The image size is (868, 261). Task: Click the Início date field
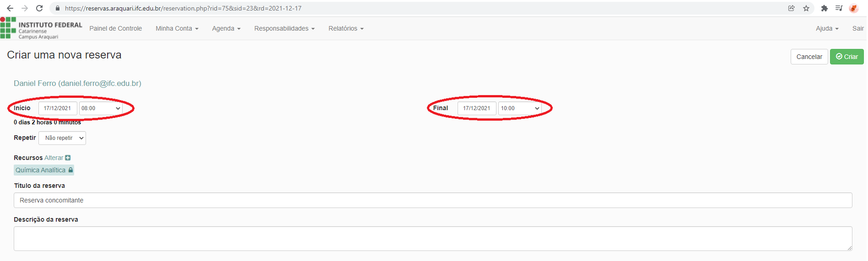point(58,108)
